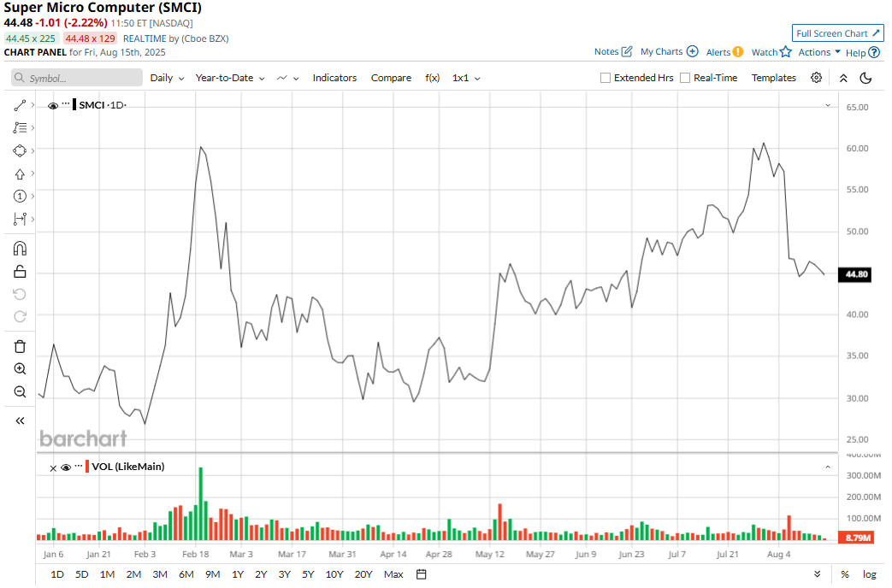Open the 1x1 layout dropdown
Viewport: 892px width, 588px height.
tap(466, 78)
